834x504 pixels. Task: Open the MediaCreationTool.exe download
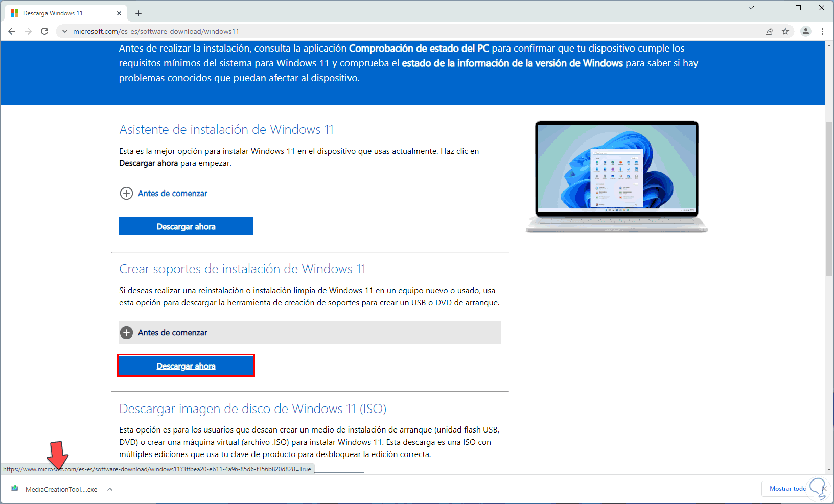coord(55,489)
